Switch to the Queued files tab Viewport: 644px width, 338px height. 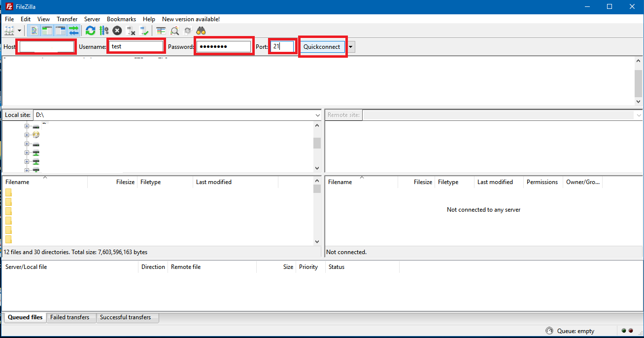pyautogui.click(x=25, y=317)
